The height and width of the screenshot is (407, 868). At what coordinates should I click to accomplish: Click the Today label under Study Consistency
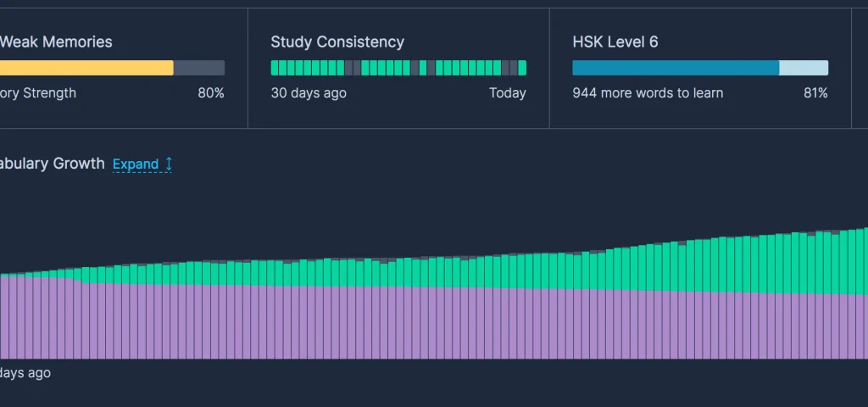507,93
